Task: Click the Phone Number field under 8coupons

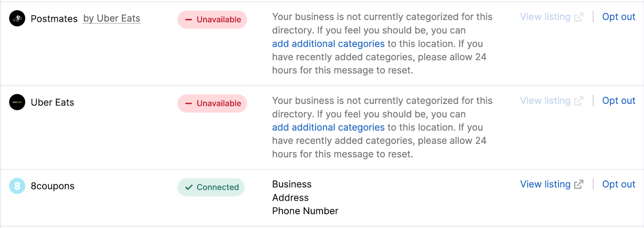Action: click(305, 211)
